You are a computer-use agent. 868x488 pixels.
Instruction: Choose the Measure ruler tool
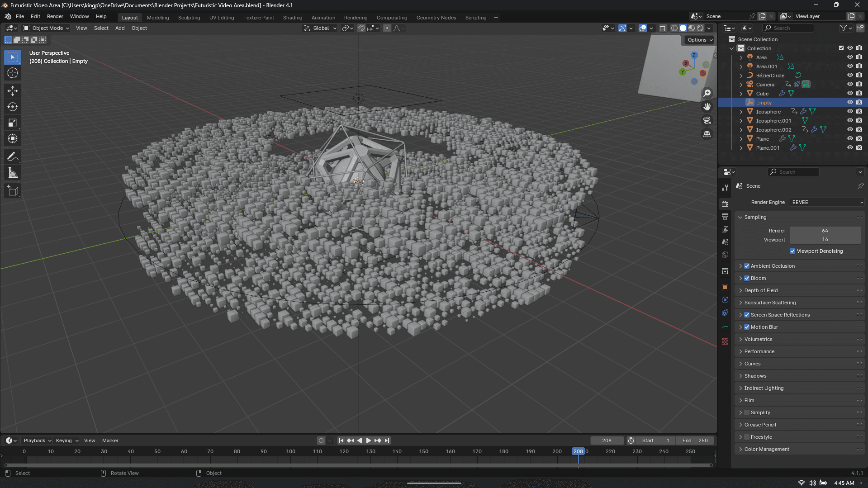[13, 173]
